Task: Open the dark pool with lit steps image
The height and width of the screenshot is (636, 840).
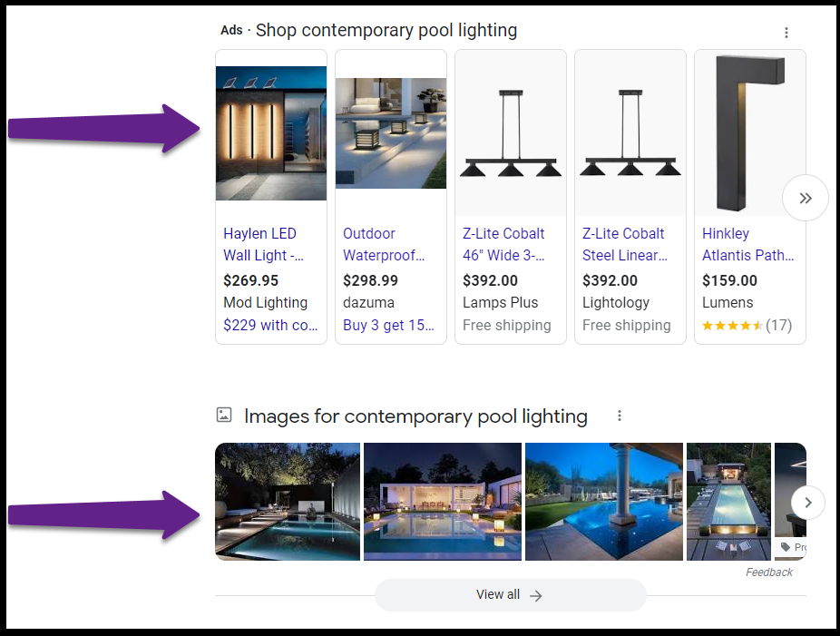Action: point(288,502)
